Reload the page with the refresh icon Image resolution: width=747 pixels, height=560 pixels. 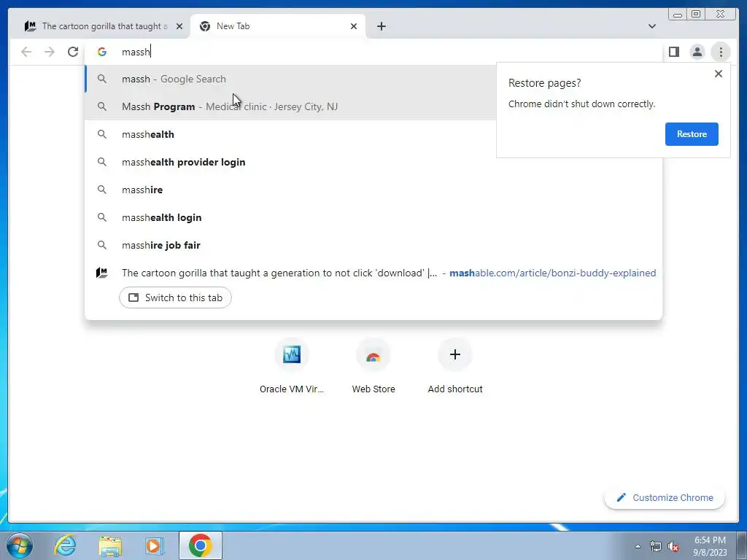73,52
